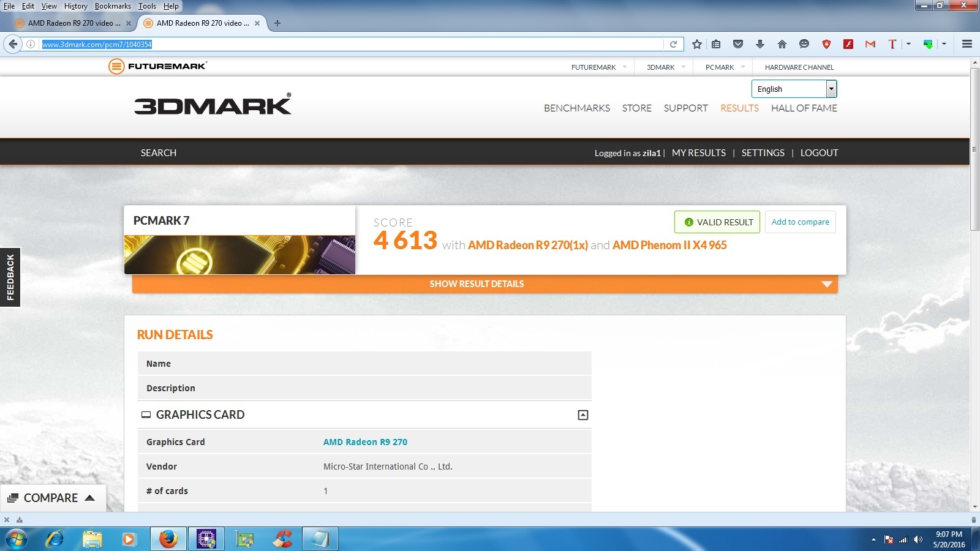Open the Bookmarks menu
The height and width of the screenshot is (551, 980).
(113, 6)
